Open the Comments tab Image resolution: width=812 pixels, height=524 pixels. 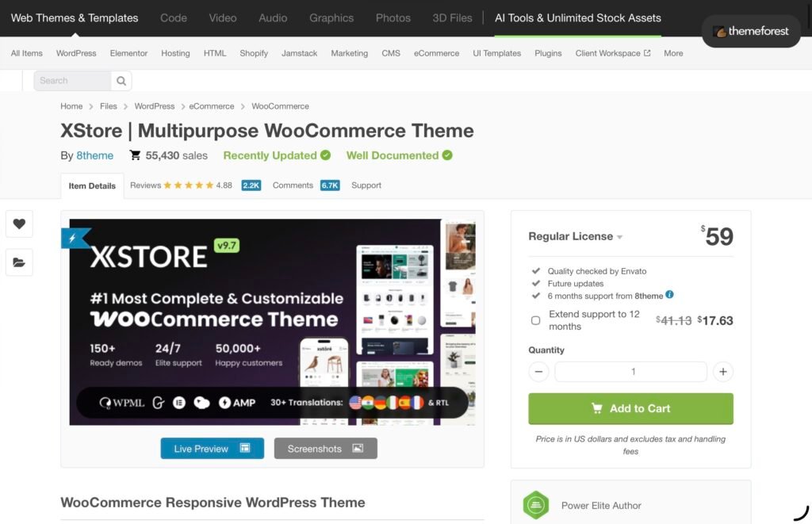(x=293, y=186)
